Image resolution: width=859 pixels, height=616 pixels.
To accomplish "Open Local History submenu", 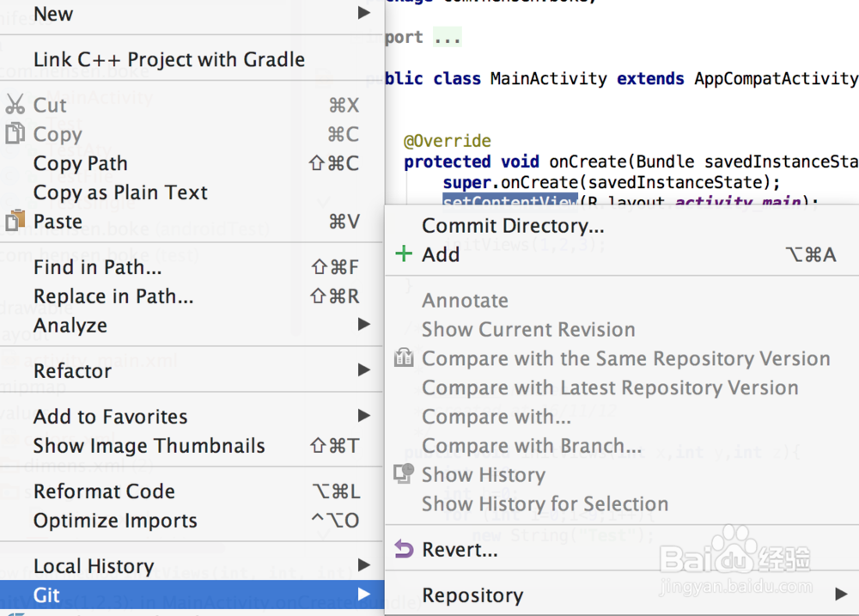I will click(x=94, y=566).
